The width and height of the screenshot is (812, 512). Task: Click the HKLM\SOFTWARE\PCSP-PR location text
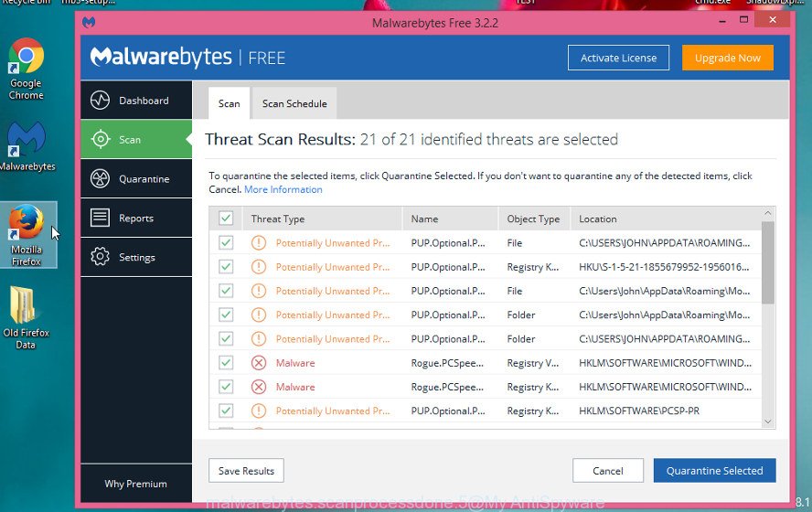point(639,411)
